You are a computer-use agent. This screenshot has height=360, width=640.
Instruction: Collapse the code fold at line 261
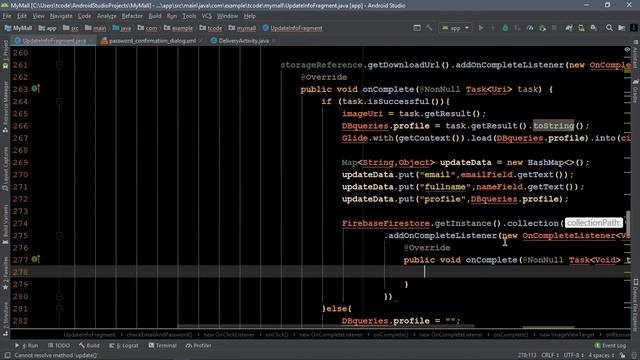tap(59, 65)
